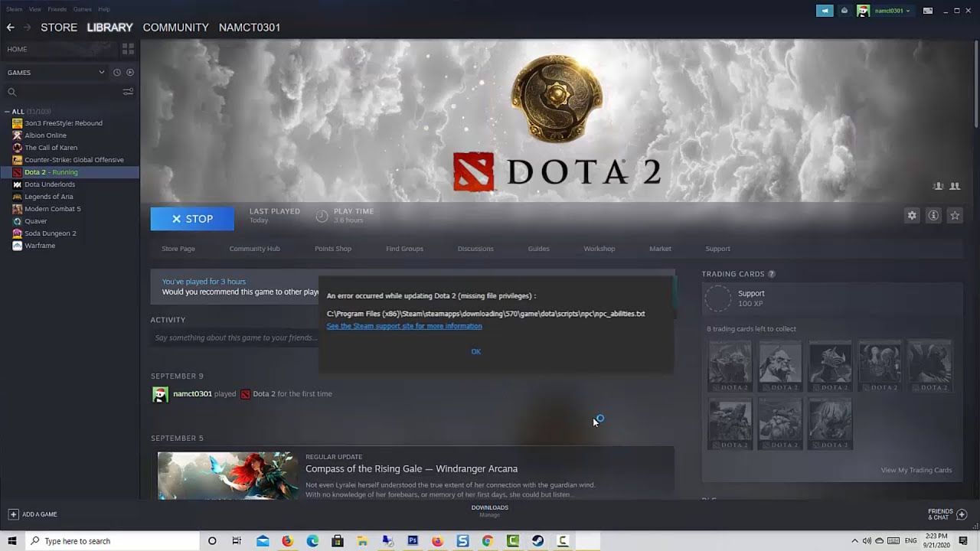Click the play-ready filter icon in Games header

130,73
